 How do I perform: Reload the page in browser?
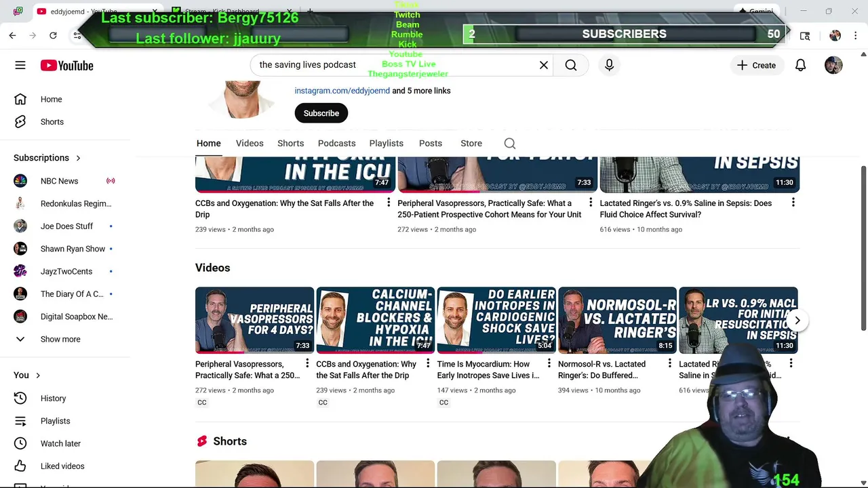click(53, 35)
